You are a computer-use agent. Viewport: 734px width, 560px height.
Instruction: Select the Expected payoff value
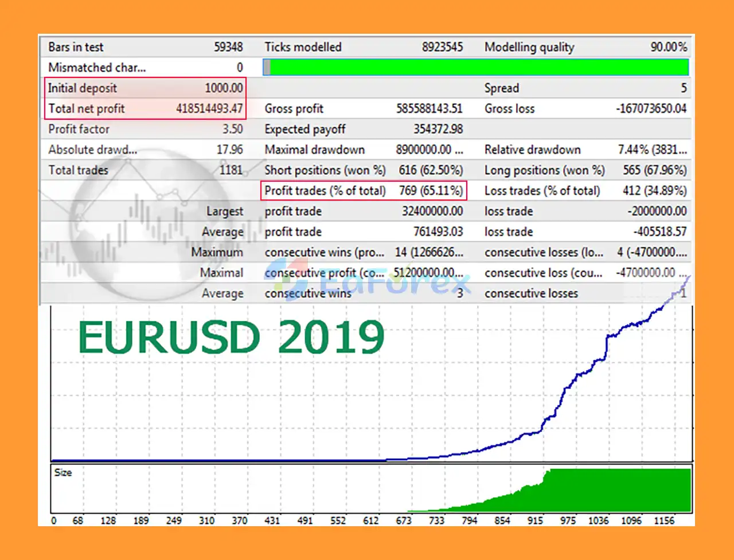438,129
